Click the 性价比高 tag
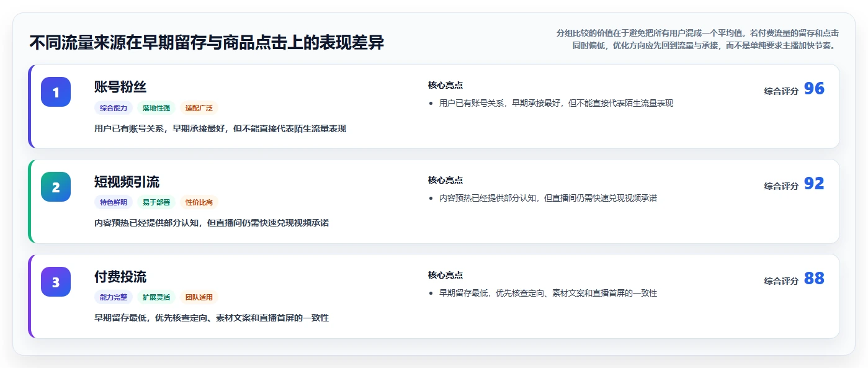This screenshot has height=368, width=868. (199, 202)
